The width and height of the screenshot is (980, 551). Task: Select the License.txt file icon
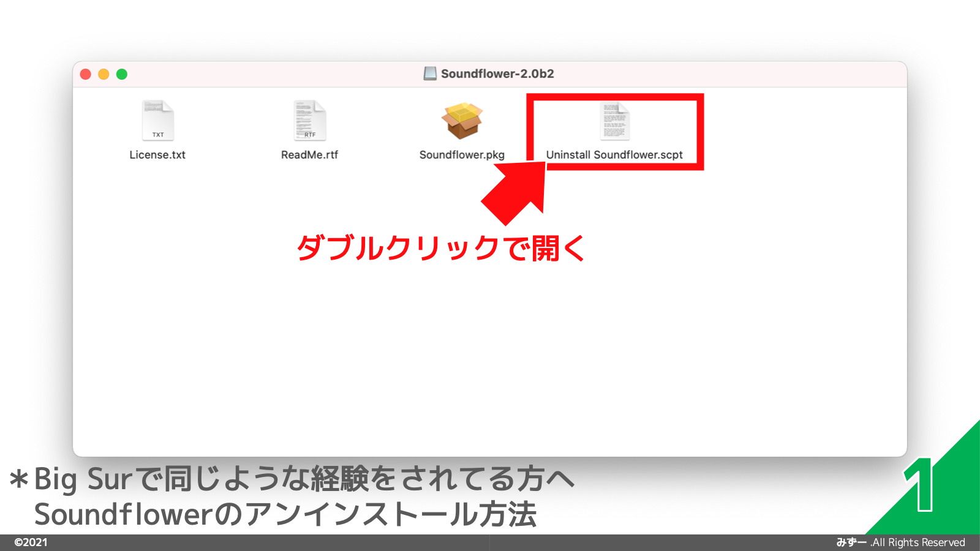158,121
